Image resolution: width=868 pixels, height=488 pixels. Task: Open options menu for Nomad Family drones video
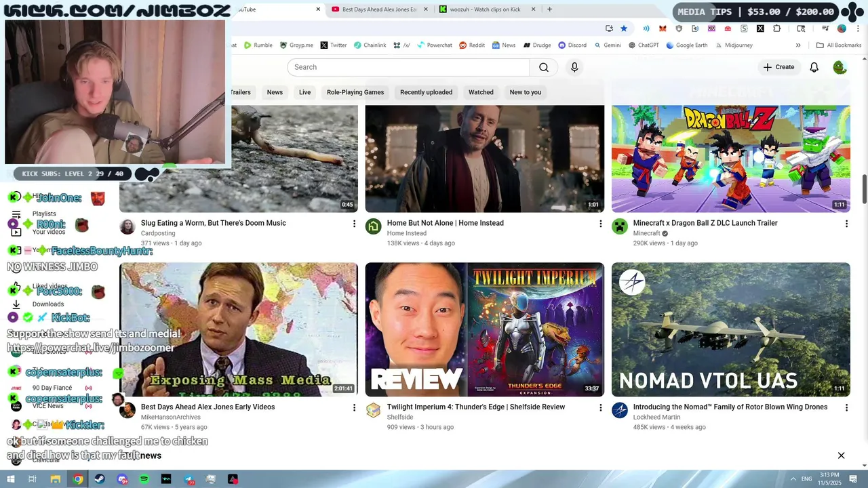pos(846,407)
